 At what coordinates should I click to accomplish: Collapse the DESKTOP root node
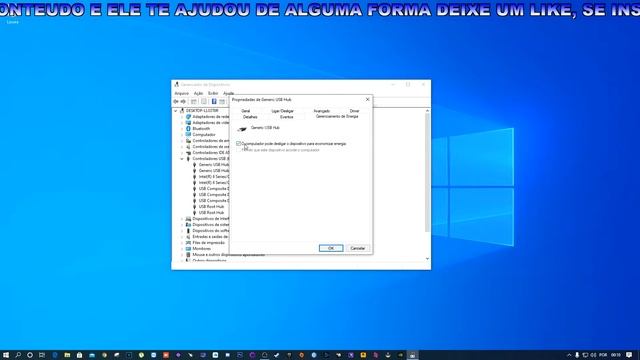176,111
